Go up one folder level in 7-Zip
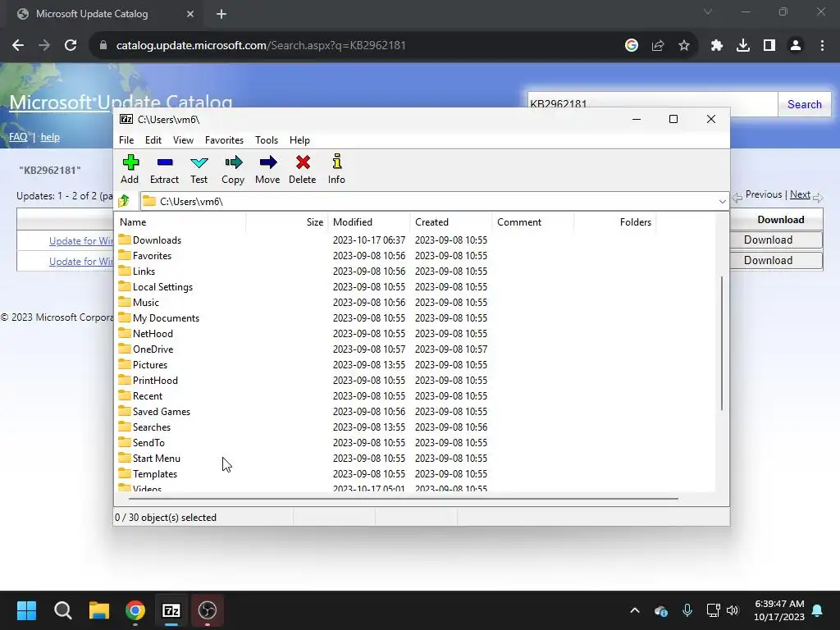The height and width of the screenshot is (630, 840). click(125, 201)
